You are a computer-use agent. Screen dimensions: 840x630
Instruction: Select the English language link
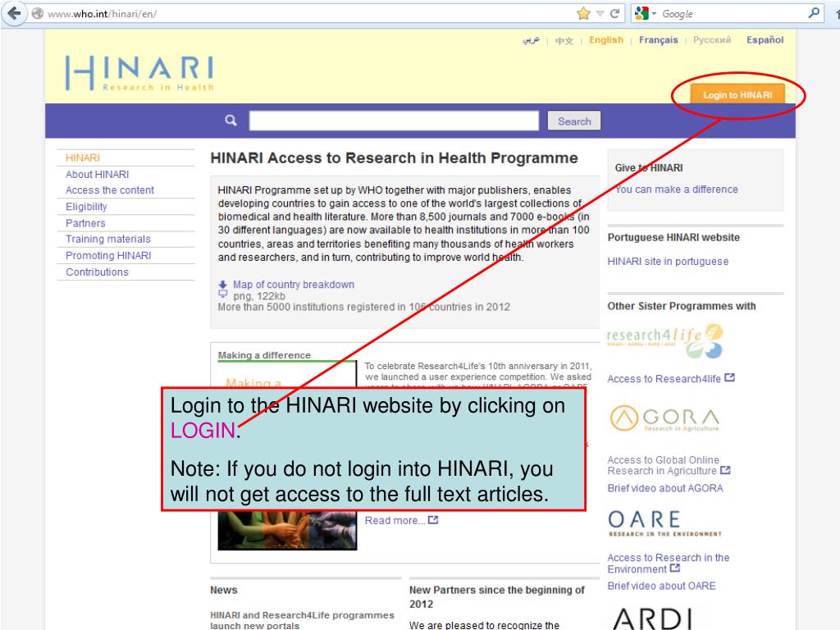(606, 39)
